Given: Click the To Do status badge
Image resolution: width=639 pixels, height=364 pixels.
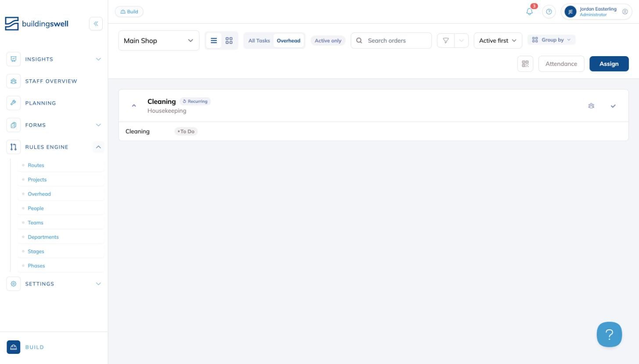Looking at the screenshot, I should point(186,132).
